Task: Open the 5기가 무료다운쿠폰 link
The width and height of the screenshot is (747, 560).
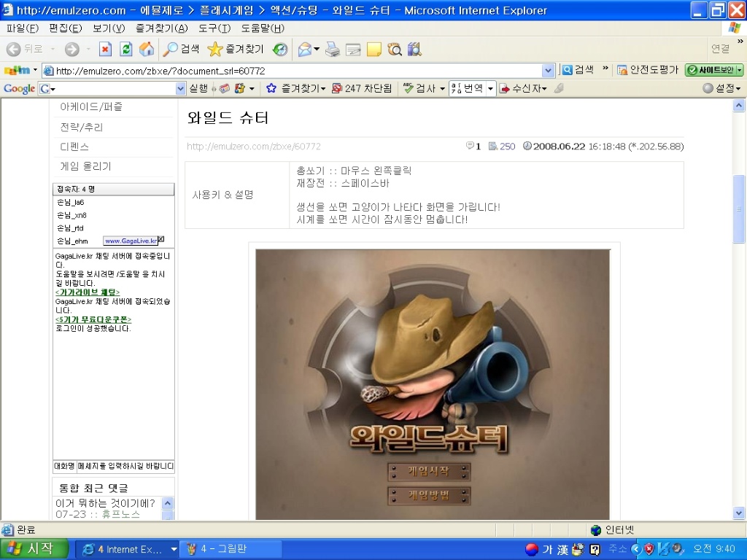Action: pyautogui.click(x=93, y=319)
